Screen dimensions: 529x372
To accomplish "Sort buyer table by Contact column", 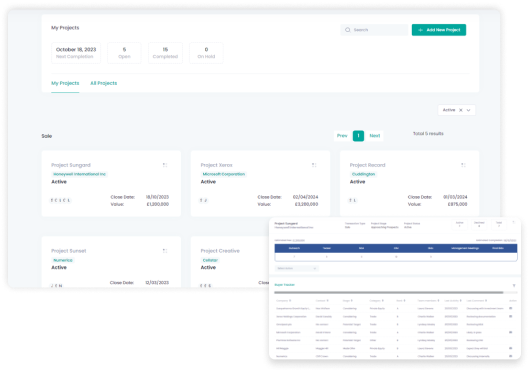I will [322, 301].
